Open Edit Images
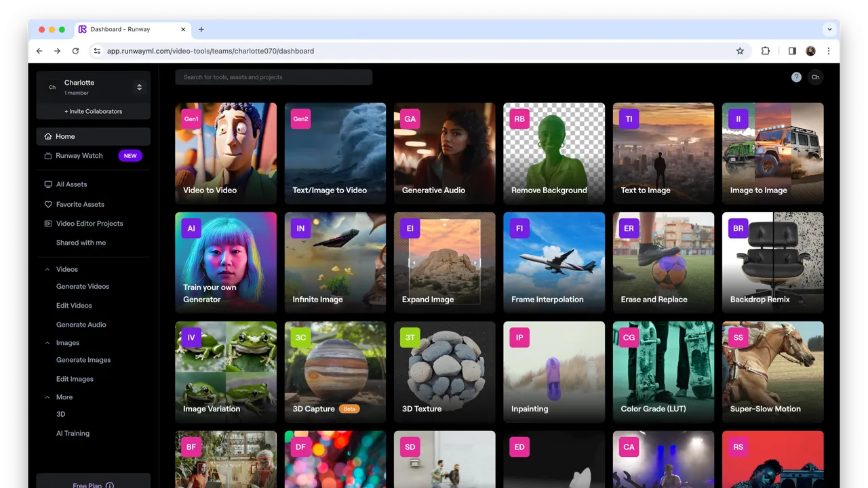This screenshot has height=488, width=868. (75, 379)
